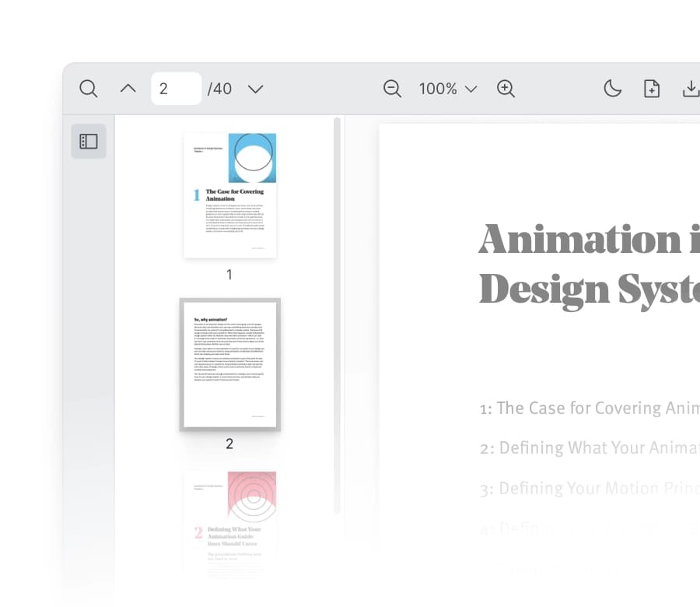Open the 100% zoom level dropdown
Viewport: 700px width, 607px height.
click(x=448, y=89)
